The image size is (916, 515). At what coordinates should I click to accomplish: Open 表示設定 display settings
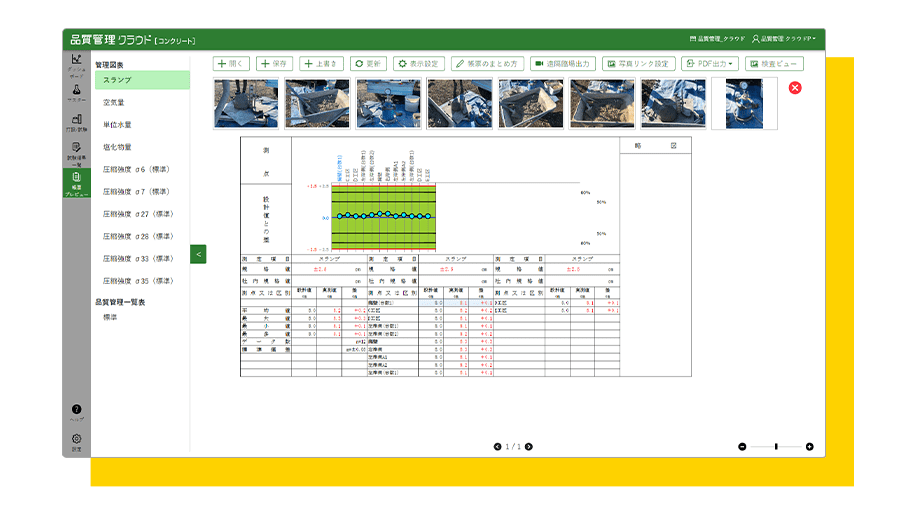[x=419, y=64]
